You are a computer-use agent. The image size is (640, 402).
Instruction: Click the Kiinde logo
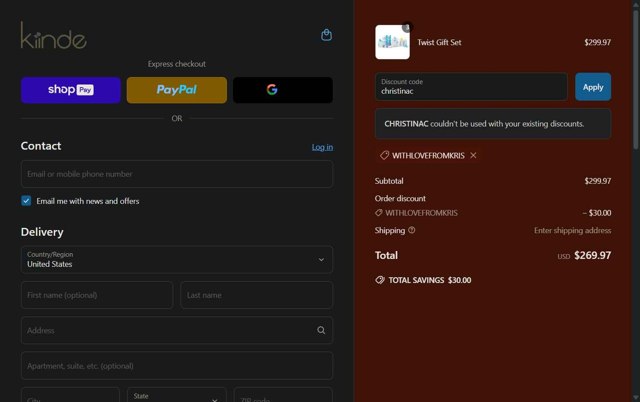point(53,36)
